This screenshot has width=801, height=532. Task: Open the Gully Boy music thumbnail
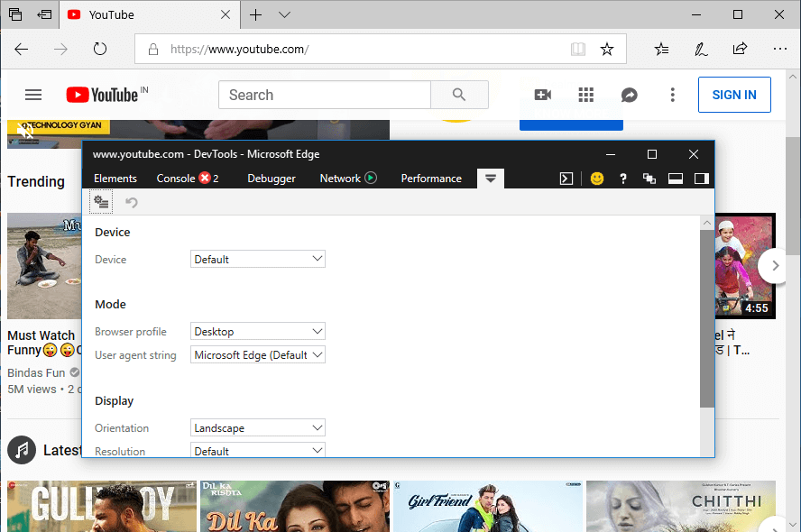(102, 506)
